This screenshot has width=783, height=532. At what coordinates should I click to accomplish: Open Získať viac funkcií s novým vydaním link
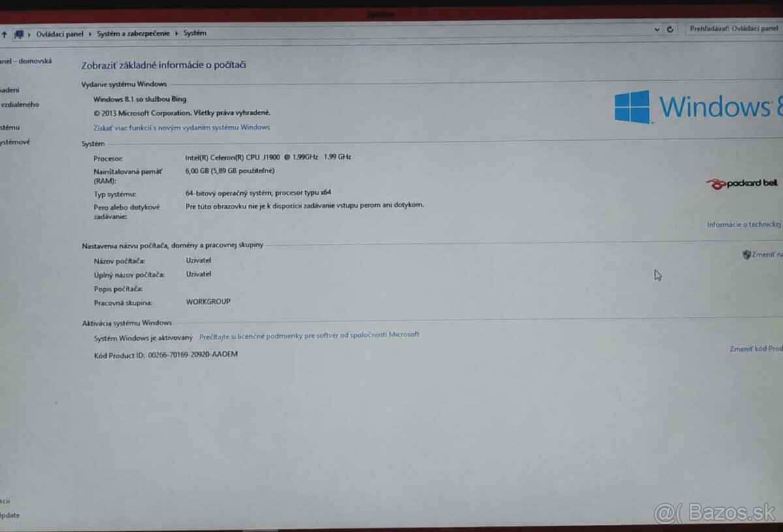pos(181,128)
